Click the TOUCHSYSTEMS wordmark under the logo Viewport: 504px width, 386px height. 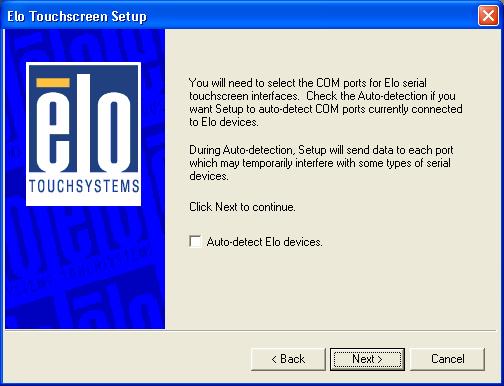coord(84,186)
